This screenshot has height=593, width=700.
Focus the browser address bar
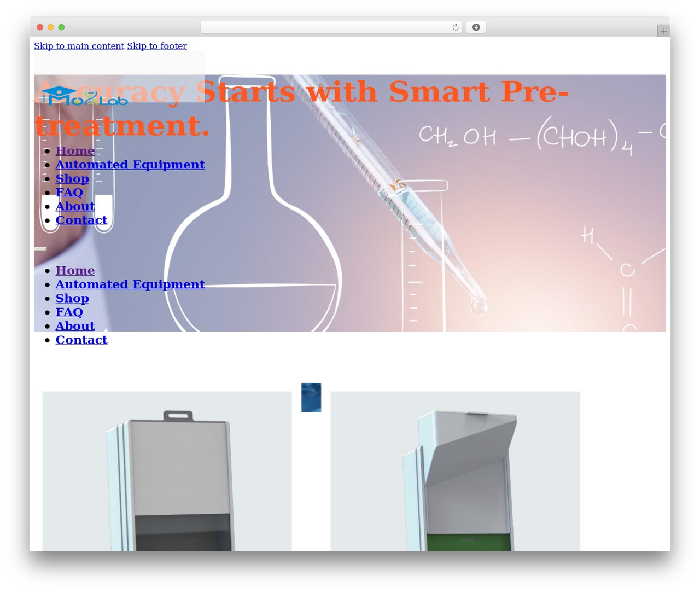[331, 27]
